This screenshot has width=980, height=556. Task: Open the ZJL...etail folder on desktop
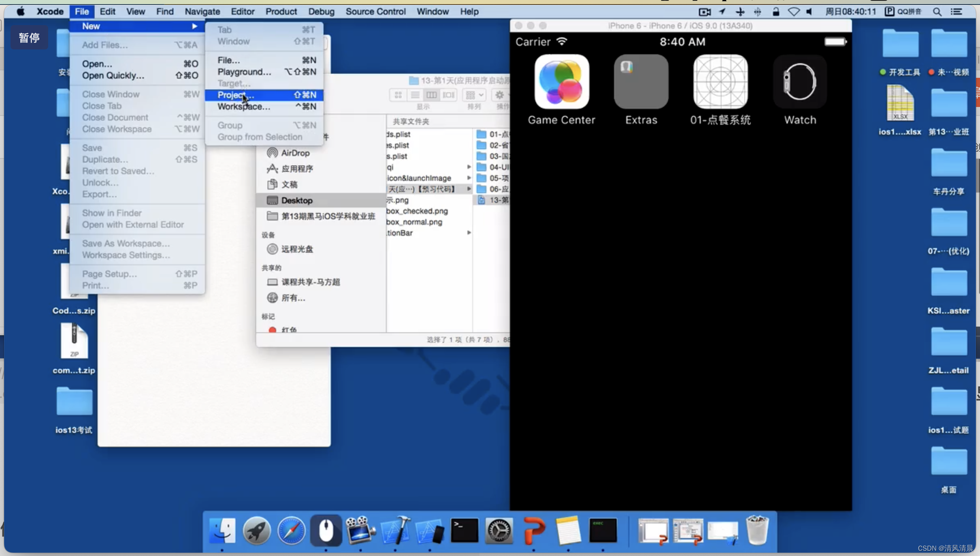[948, 342]
